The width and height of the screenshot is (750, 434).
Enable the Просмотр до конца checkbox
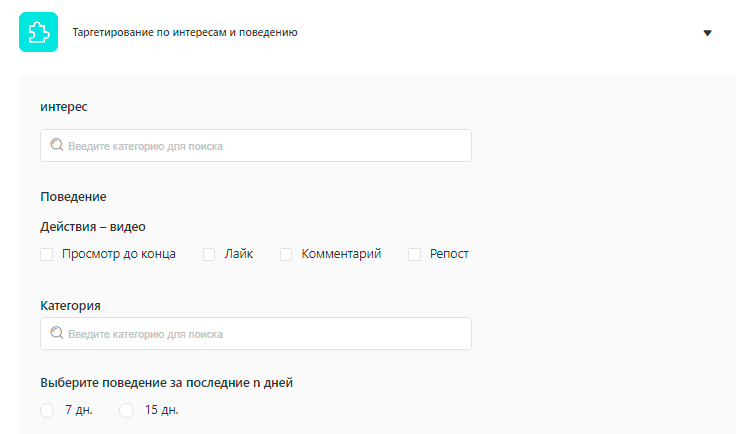coord(47,255)
